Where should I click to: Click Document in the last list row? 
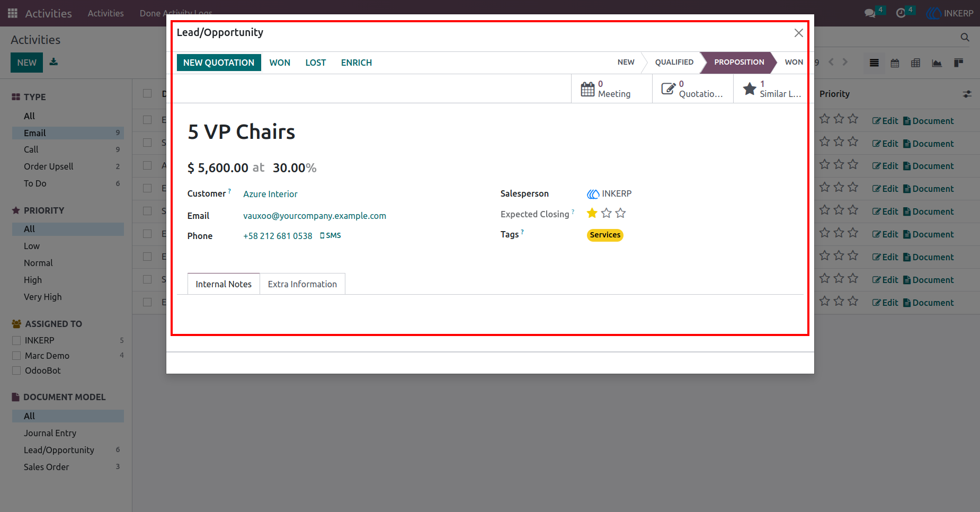coord(928,303)
